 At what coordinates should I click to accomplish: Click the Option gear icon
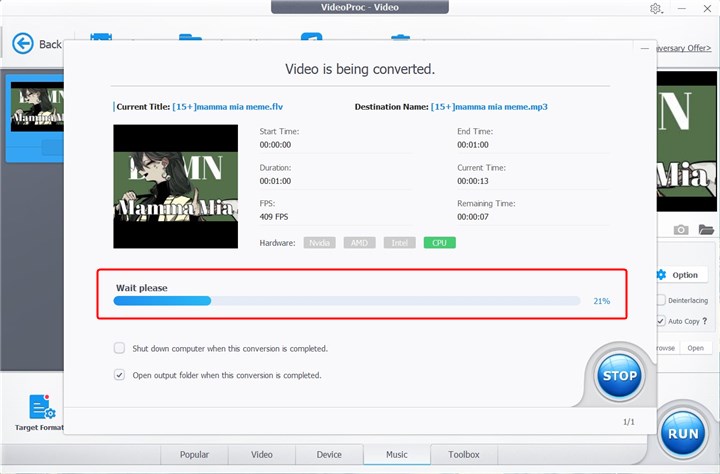661,275
